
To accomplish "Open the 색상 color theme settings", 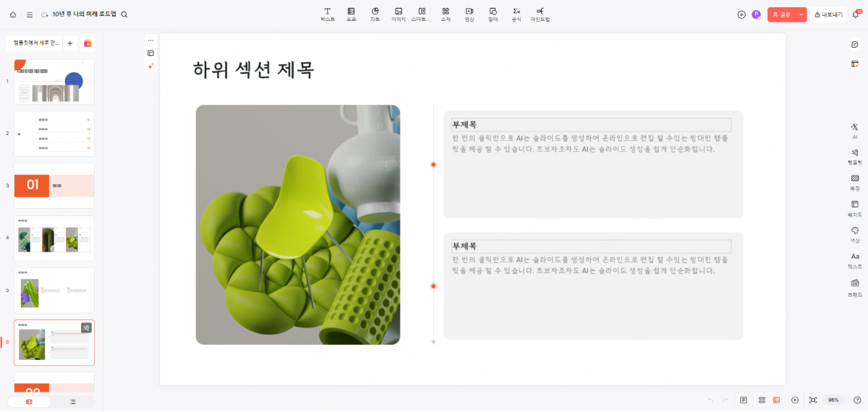I will click(855, 234).
